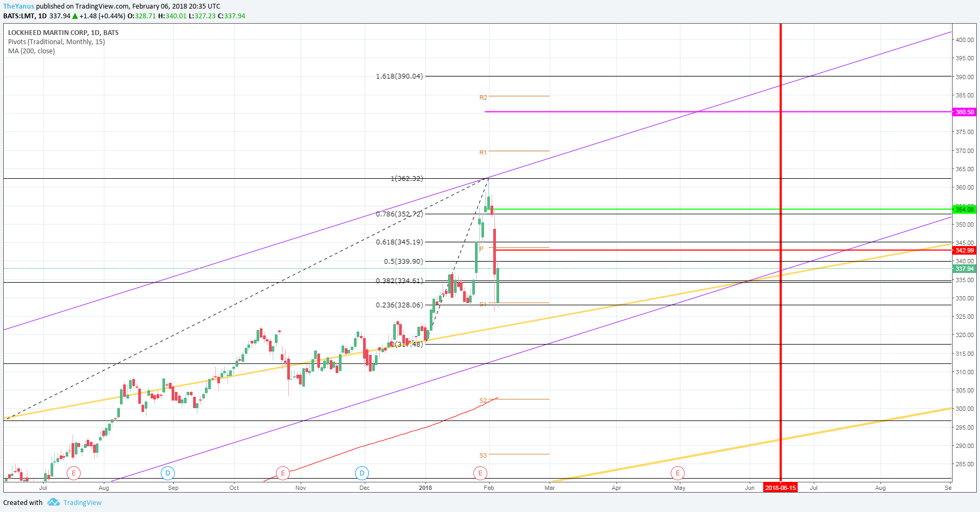
Task: Click the 400.00 price axis label
Action: tap(964, 40)
